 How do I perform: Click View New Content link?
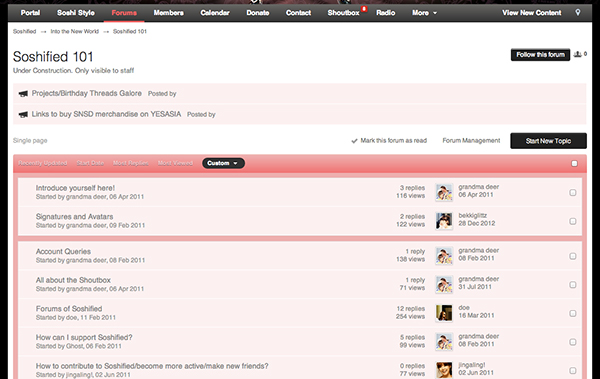pyautogui.click(x=532, y=13)
